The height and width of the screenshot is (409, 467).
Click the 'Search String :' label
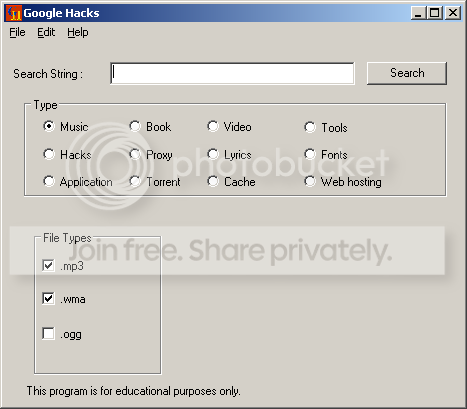point(48,74)
